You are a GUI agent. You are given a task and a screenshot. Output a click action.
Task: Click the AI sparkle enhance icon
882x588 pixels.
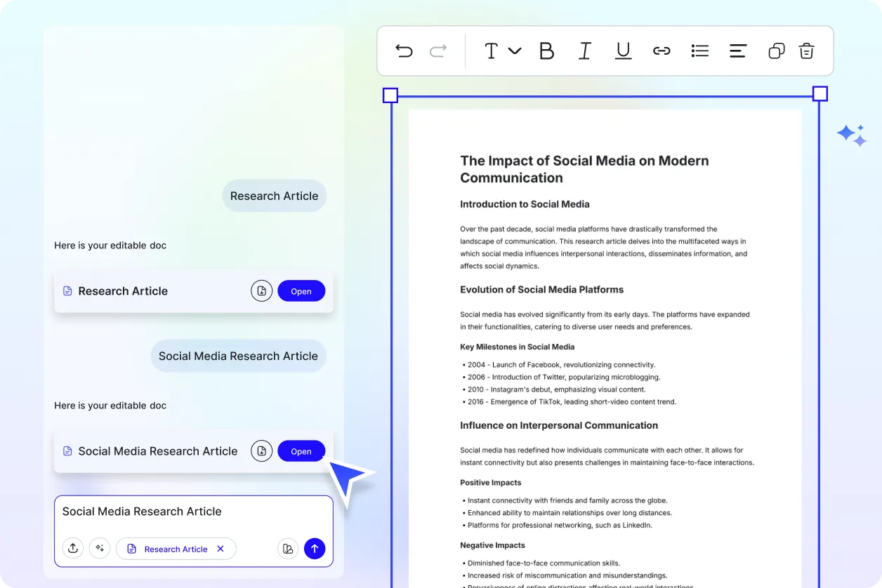(x=100, y=549)
